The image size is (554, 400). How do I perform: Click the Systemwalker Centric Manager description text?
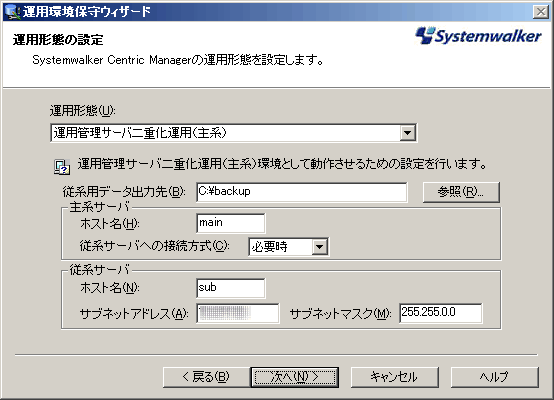tap(178, 60)
